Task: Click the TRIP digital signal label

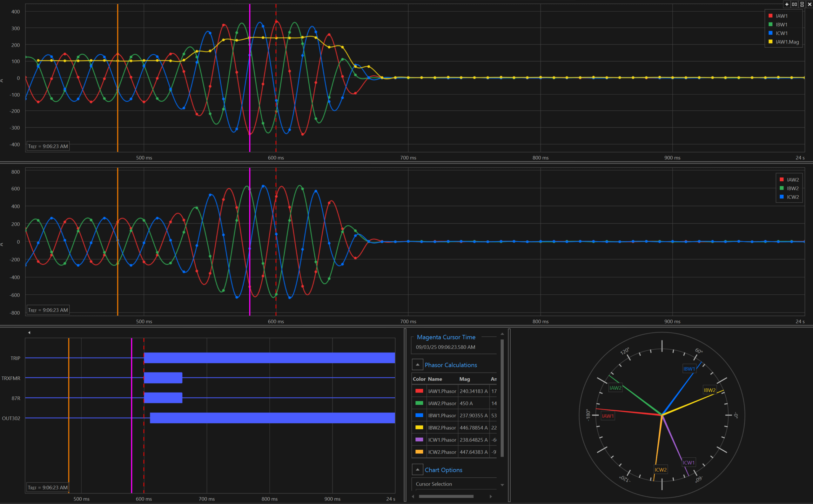Action: pos(15,358)
